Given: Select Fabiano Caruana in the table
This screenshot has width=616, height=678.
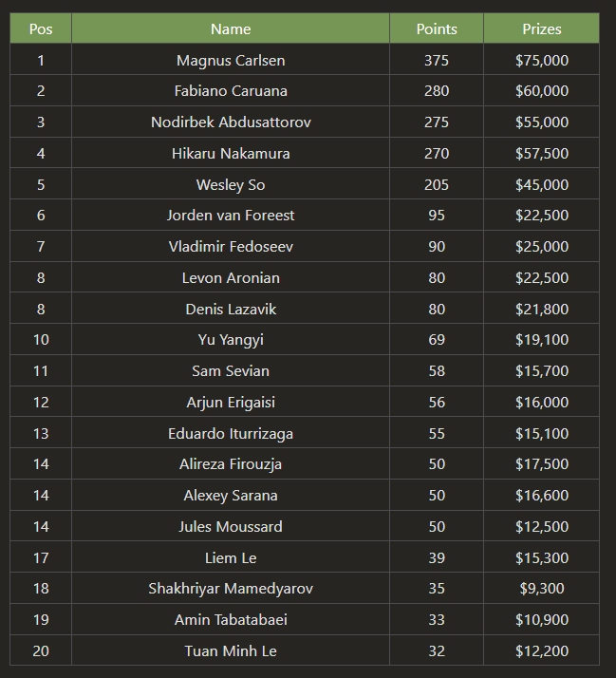Looking at the screenshot, I should pos(231,91).
